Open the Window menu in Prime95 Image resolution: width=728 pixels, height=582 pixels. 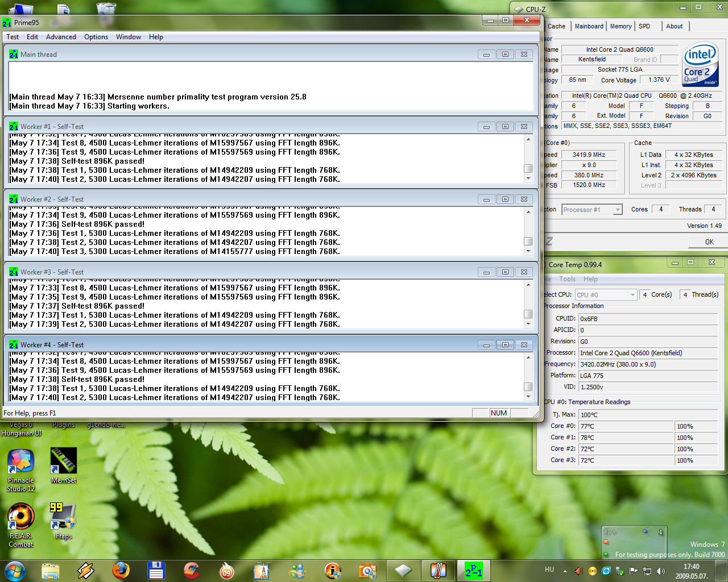click(129, 37)
